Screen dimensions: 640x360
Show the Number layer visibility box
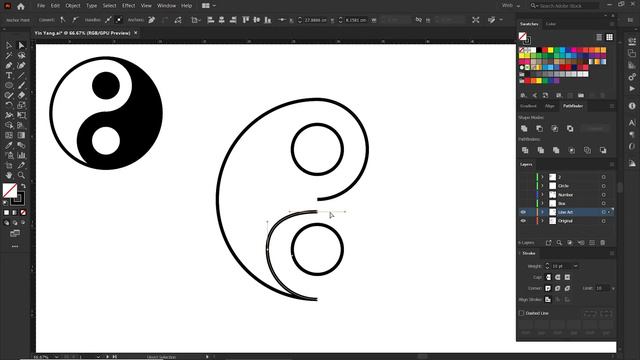(523, 195)
